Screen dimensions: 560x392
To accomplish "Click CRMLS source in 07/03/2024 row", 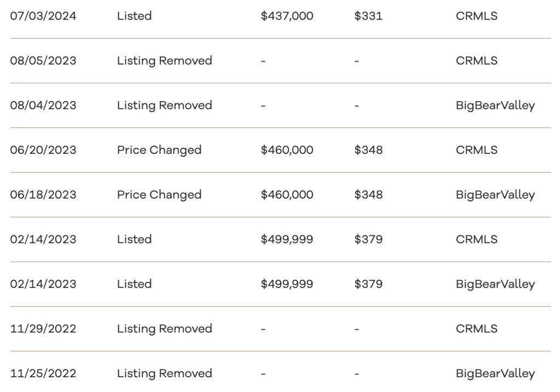I will pyautogui.click(x=476, y=16).
